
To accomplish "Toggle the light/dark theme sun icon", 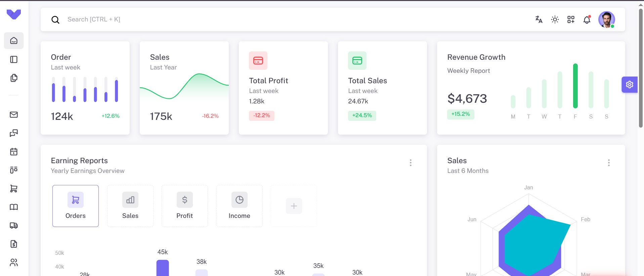I will point(555,19).
